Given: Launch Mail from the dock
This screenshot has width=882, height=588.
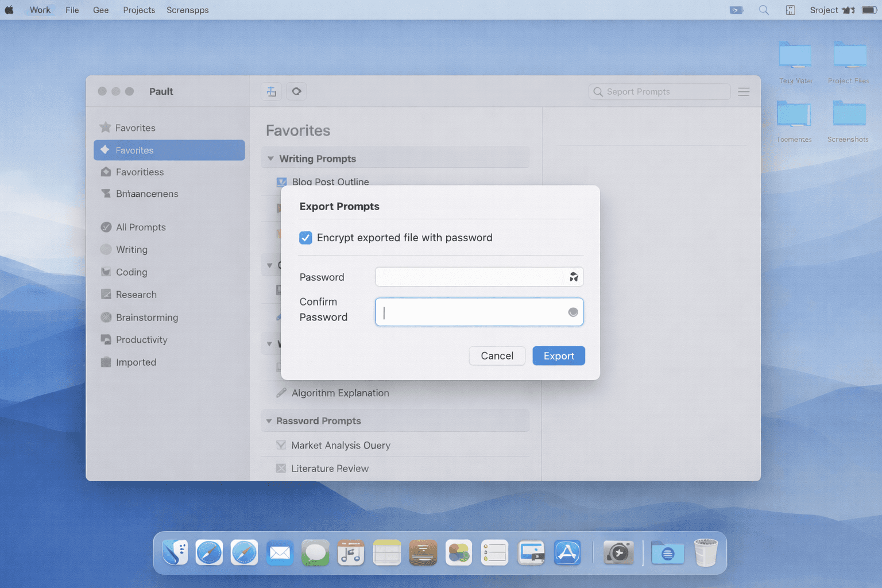Looking at the screenshot, I should coord(280,553).
